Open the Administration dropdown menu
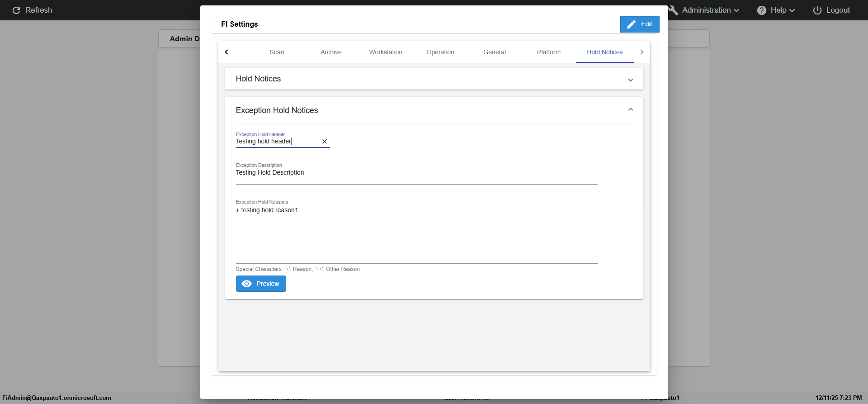 click(x=711, y=10)
